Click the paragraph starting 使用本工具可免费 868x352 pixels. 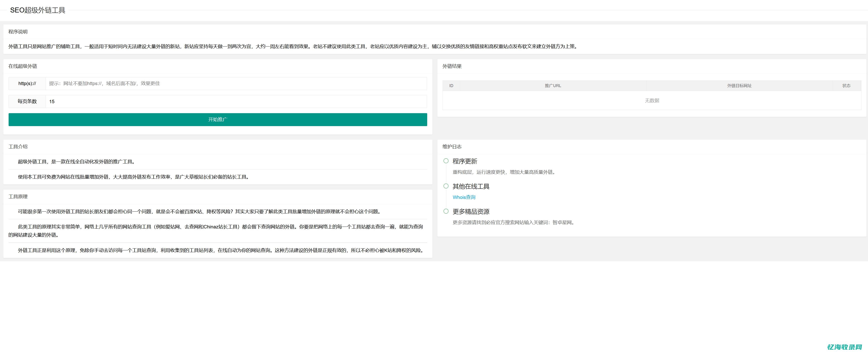coord(135,177)
